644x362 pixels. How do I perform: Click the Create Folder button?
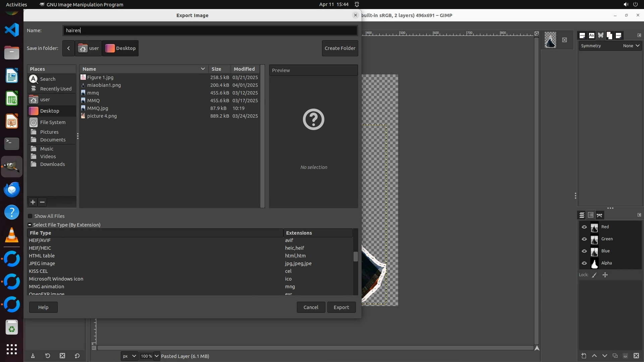point(340,48)
